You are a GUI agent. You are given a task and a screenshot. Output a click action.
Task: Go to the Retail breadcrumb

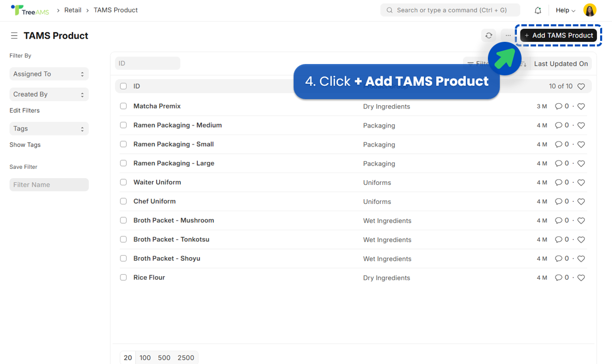click(x=73, y=10)
